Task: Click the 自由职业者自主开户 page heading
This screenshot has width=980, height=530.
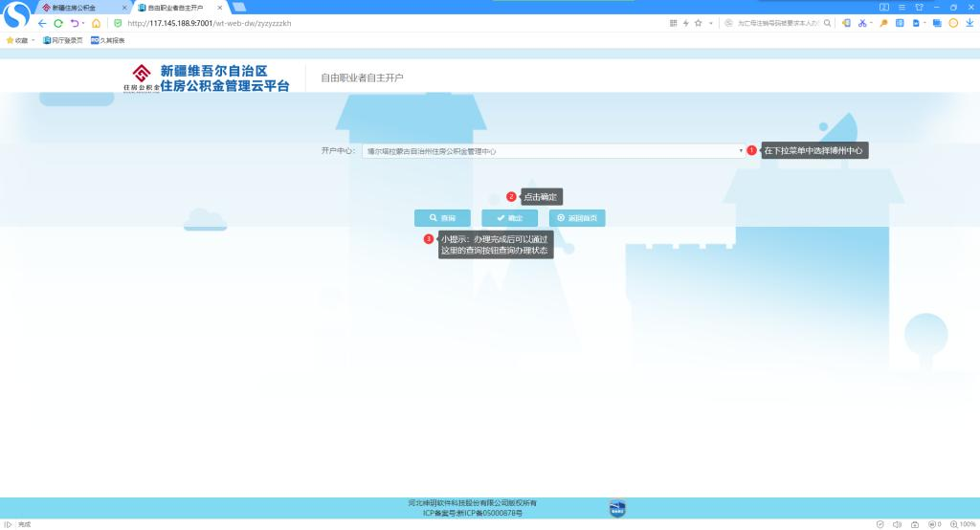Action: (362, 78)
